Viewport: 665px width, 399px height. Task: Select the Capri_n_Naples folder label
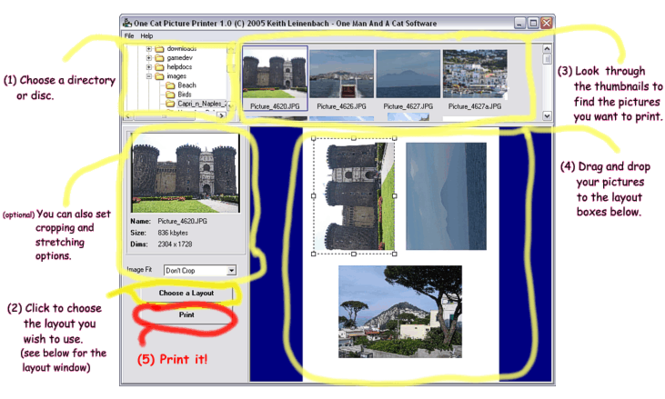pyautogui.click(x=202, y=103)
